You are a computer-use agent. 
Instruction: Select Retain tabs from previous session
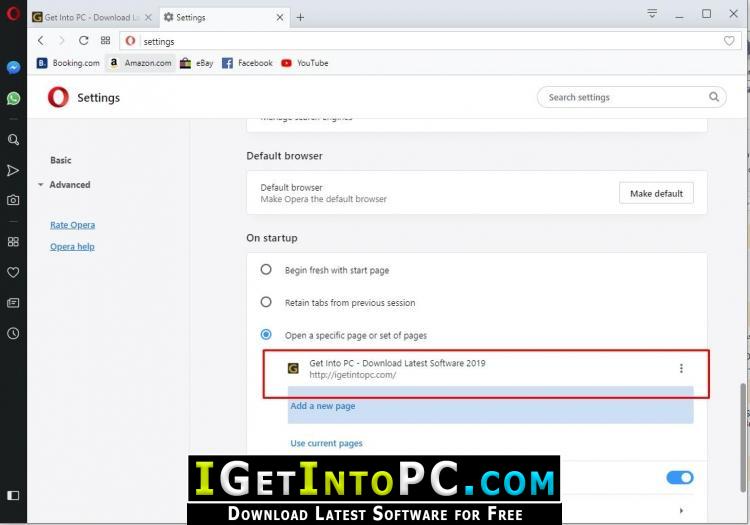coord(266,302)
